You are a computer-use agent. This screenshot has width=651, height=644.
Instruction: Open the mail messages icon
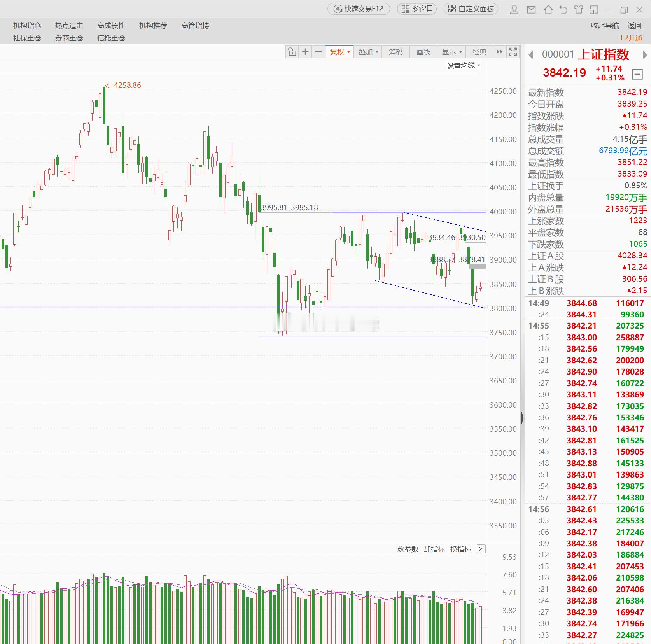(x=531, y=10)
